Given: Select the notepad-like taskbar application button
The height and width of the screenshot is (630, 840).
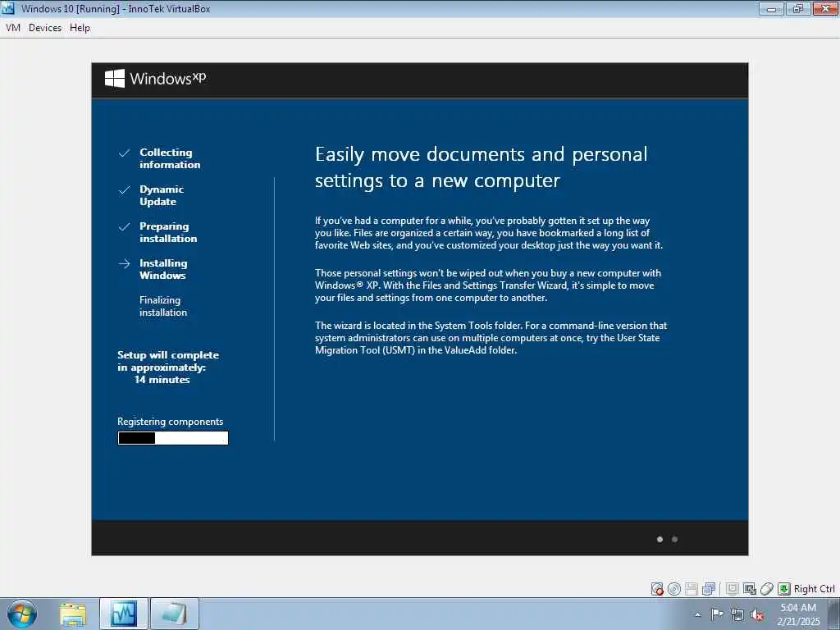Looking at the screenshot, I should (x=175, y=614).
